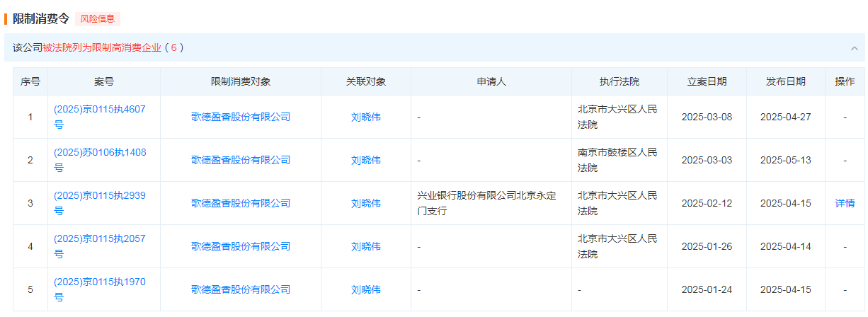This screenshot has height=317, width=868.
Task: Open 歌德盈香股份有限公司 in row 2
Action: pyautogui.click(x=241, y=160)
